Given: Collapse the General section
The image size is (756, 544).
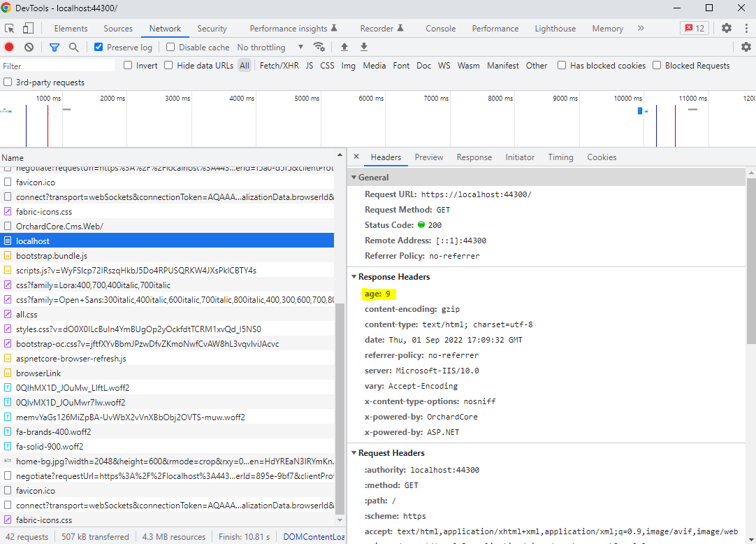Looking at the screenshot, I should 354,177.
